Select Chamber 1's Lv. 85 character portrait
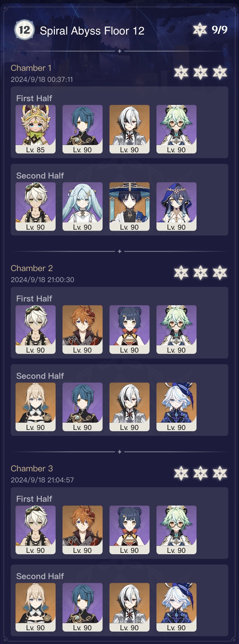This screenshot has height=644, width=239. point(36,129)
